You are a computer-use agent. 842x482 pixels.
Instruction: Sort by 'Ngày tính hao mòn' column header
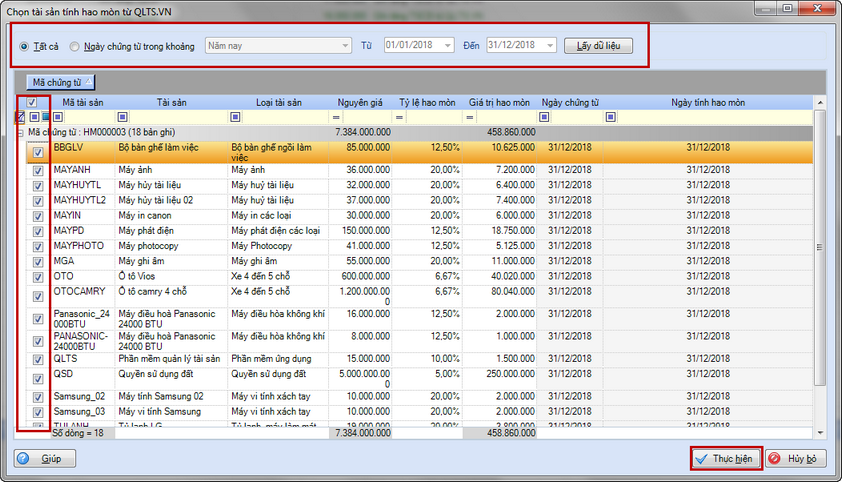pos(708,102)
